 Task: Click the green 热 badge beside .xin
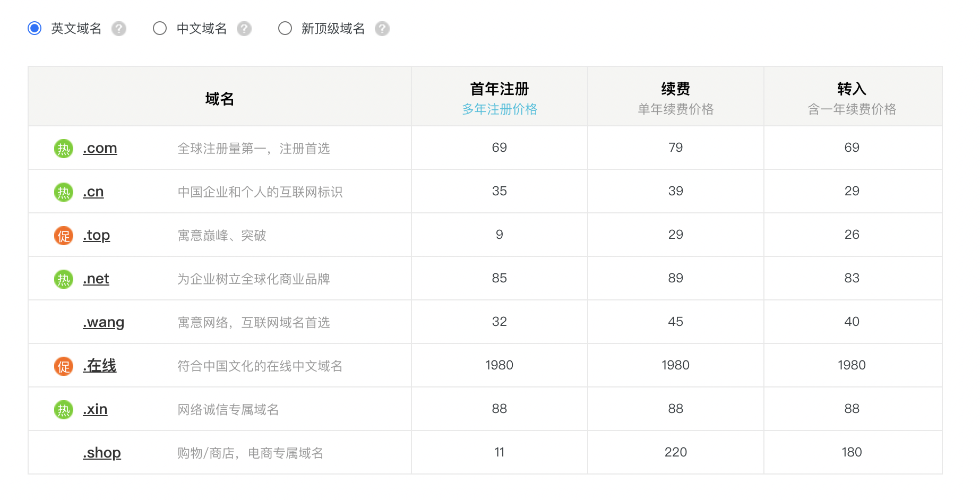64,410
